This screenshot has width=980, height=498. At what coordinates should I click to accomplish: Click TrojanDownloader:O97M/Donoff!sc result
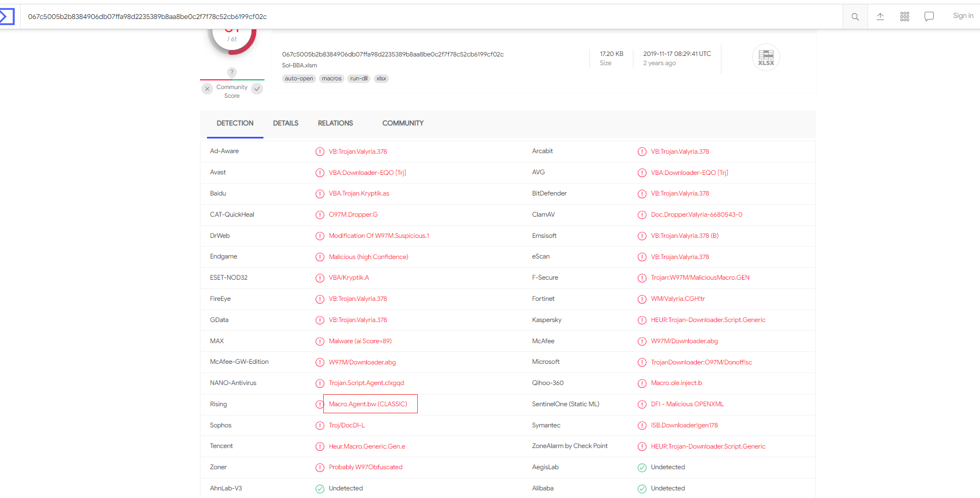(701, 362)
